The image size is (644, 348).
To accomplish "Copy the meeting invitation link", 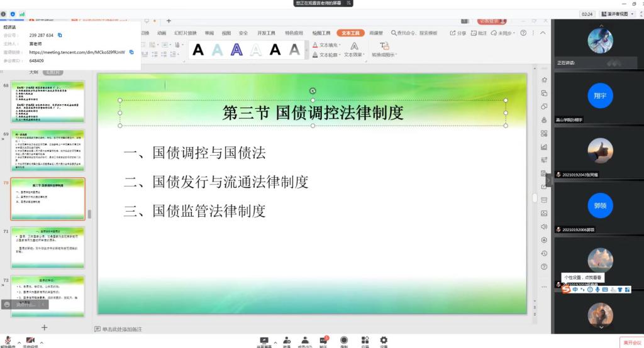I will point(131,52).
